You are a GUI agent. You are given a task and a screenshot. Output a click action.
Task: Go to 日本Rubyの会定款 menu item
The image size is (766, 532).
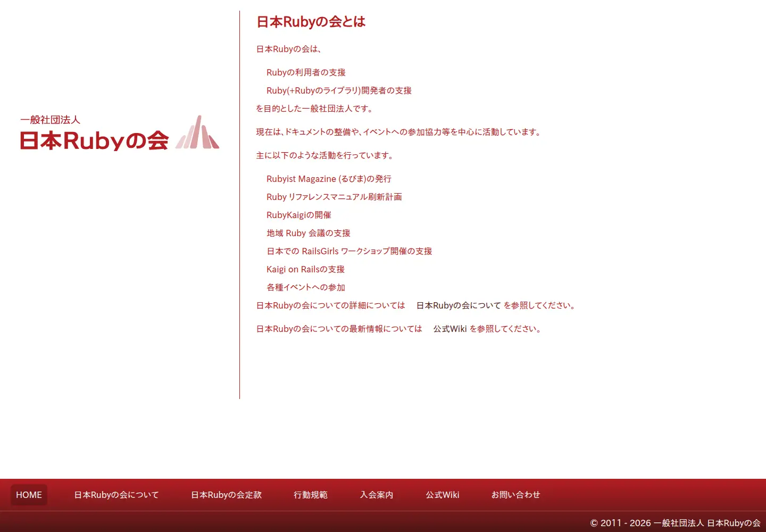tap(227, 495)
